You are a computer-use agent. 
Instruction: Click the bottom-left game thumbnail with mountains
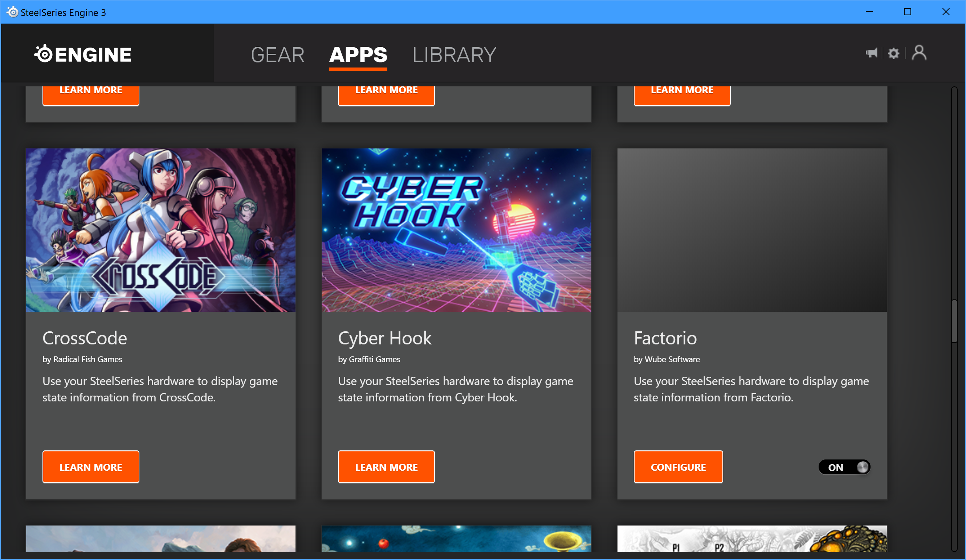[x=160, y=539]
